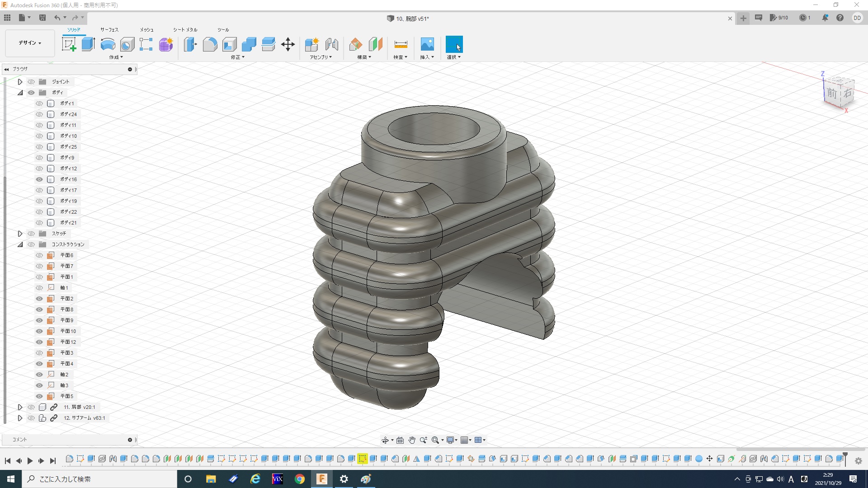
Task: Switch to the サーフェス tab
Action: (x=109, y=30)
